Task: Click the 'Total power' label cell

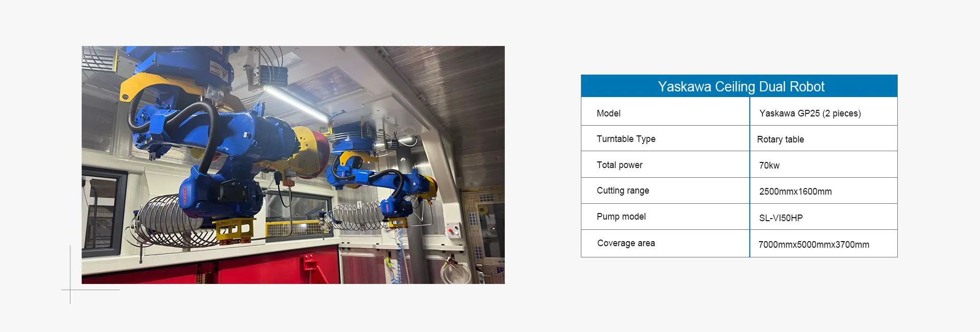Action: [x=665, y=164]
